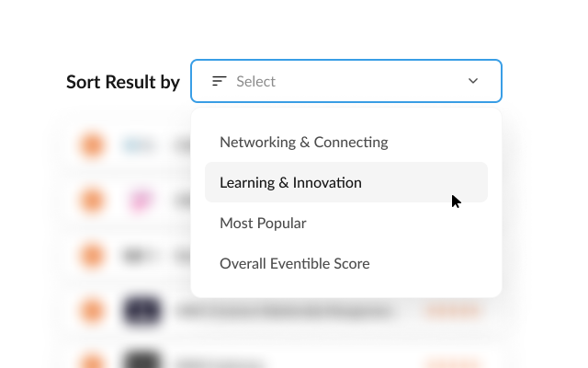Expand the sort dropdown chevron arrow
588x368 pixels.
(x=473, y=81)
